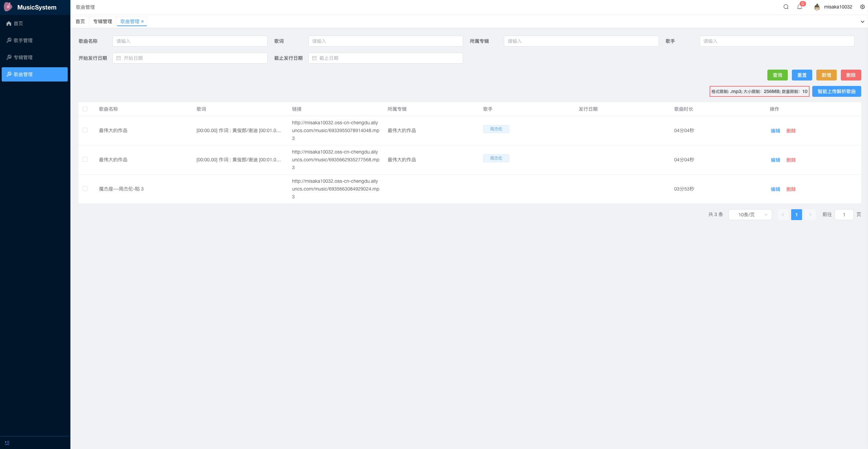Screen dimensions: 868x449
Task: Click the calendar icon in 开始日期 field
Action: 118,58
